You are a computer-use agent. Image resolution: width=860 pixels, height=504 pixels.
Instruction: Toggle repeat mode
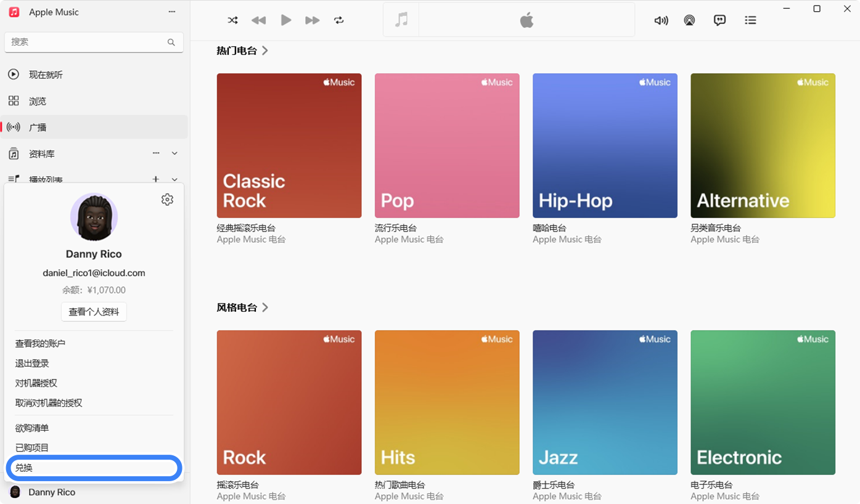pos(339,20)
